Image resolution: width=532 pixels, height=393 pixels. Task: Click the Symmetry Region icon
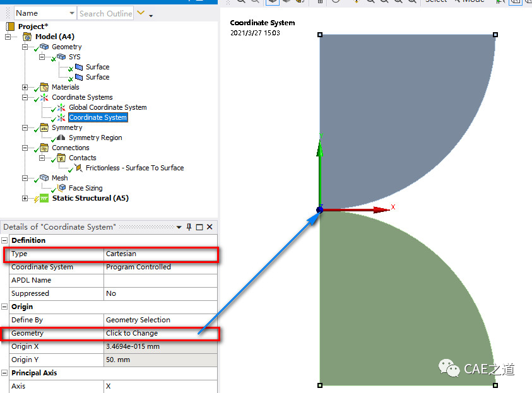(61, 138)
